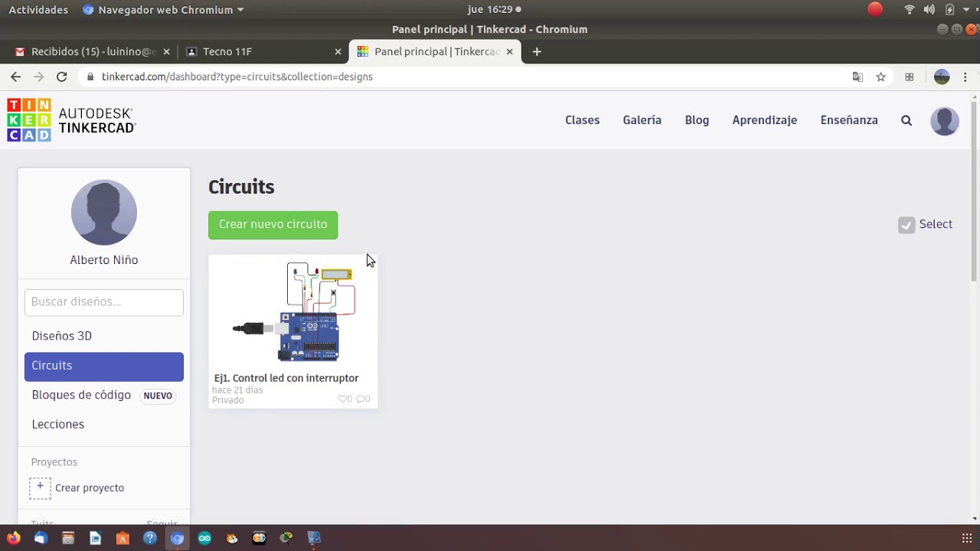Image resolution: width=980 pixels, height=551 pixels.
Task: Open the Wi-Fi status icon
Action: pos(910,9)
